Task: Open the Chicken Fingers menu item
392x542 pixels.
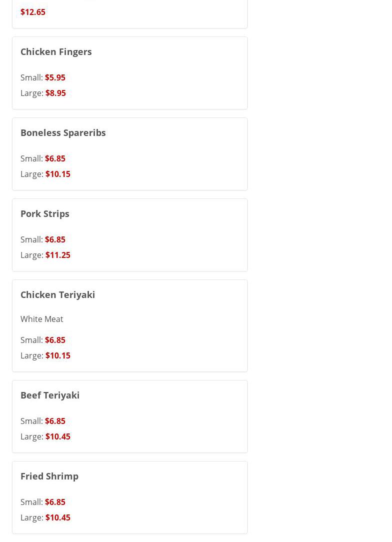Action: coord(56,51)
